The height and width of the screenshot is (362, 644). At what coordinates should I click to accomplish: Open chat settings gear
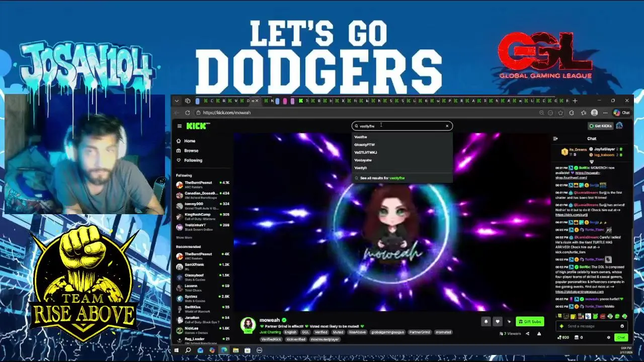click(x=608, y=338)
